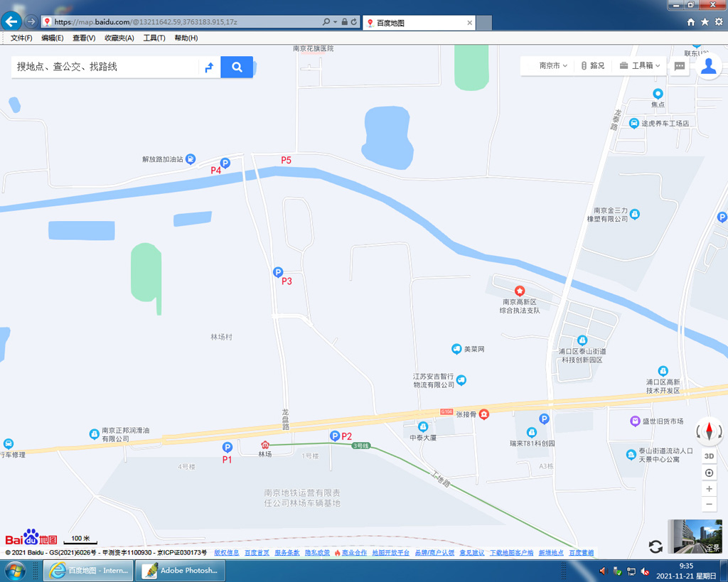
Task: Click the address bar search magnifier icon
Action: (x=326, y=22)
